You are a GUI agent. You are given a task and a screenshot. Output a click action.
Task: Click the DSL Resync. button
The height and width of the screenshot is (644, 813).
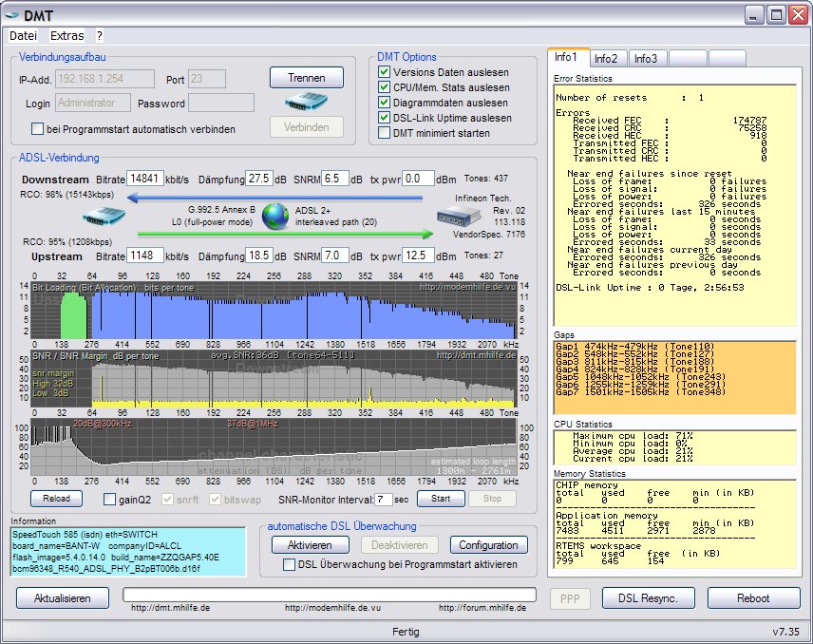pos(648,597)
